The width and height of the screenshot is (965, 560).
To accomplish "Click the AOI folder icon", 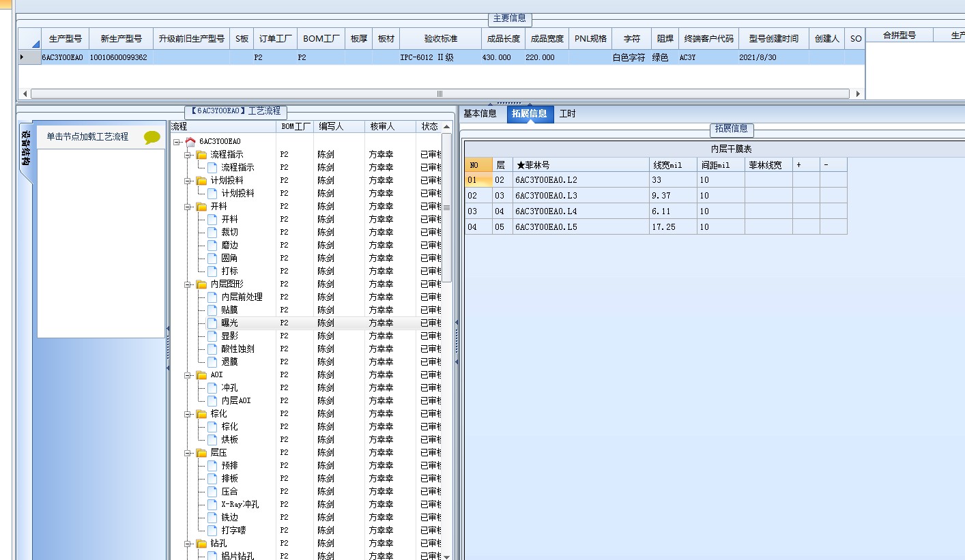I will point(201,374).
